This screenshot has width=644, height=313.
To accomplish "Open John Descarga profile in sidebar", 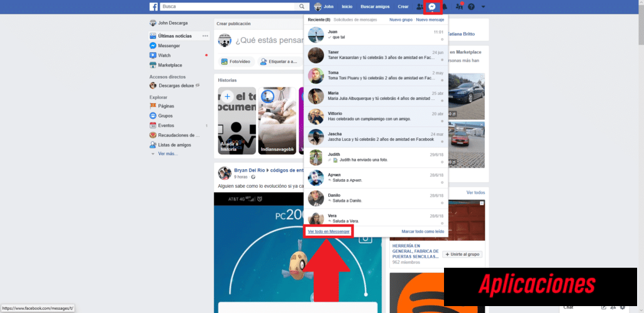I will tap(169, 23).
